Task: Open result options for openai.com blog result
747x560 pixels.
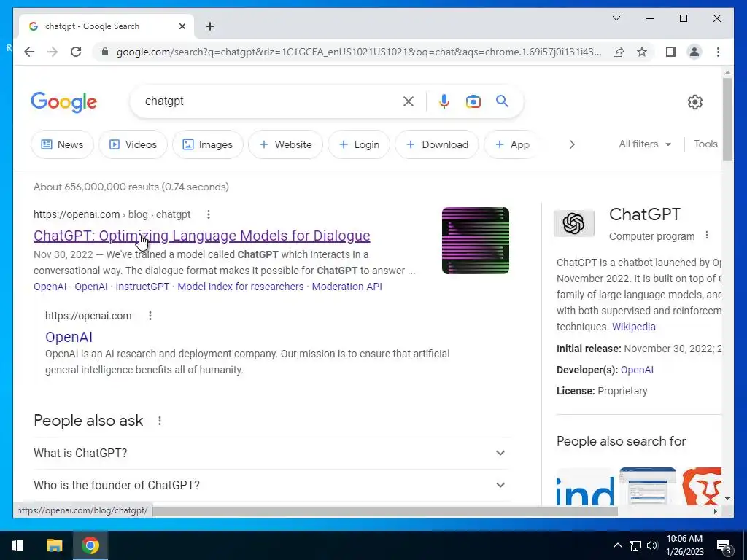Action: coord(208,214)
